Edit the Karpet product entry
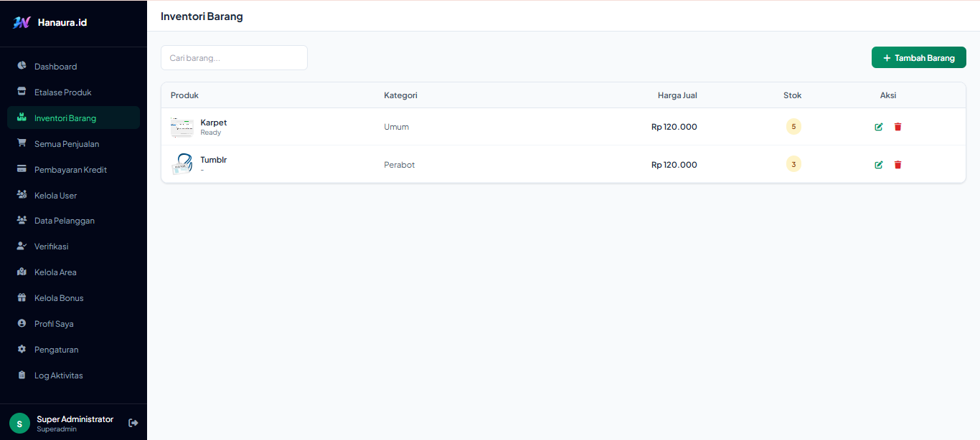The image size is (980, 440). (879, 127)
